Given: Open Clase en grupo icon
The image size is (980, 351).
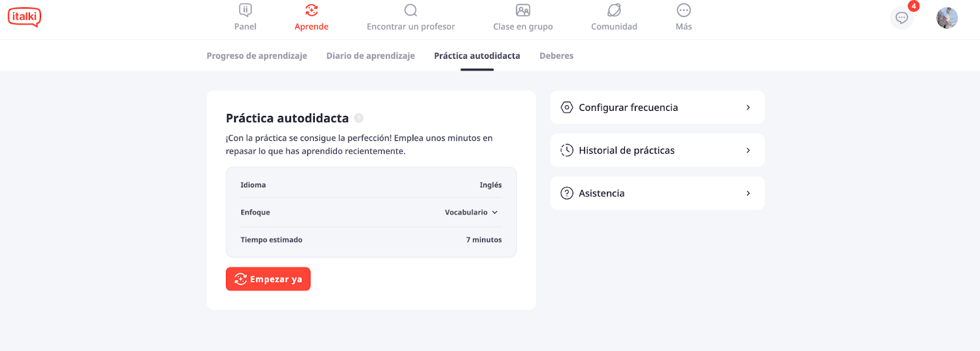Looking at the screenshot, I should tap(522, 10).
